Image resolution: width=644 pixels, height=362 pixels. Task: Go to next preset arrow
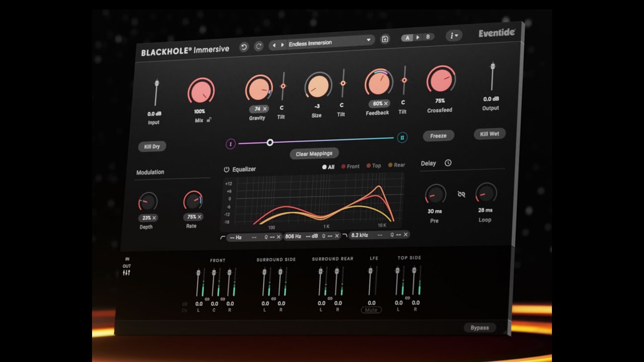(282, 45)
